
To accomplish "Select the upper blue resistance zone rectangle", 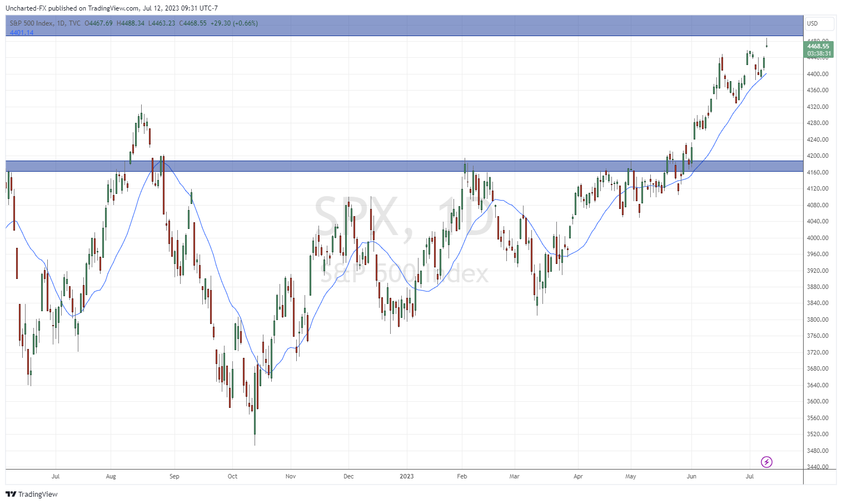I will coord(404,26).
